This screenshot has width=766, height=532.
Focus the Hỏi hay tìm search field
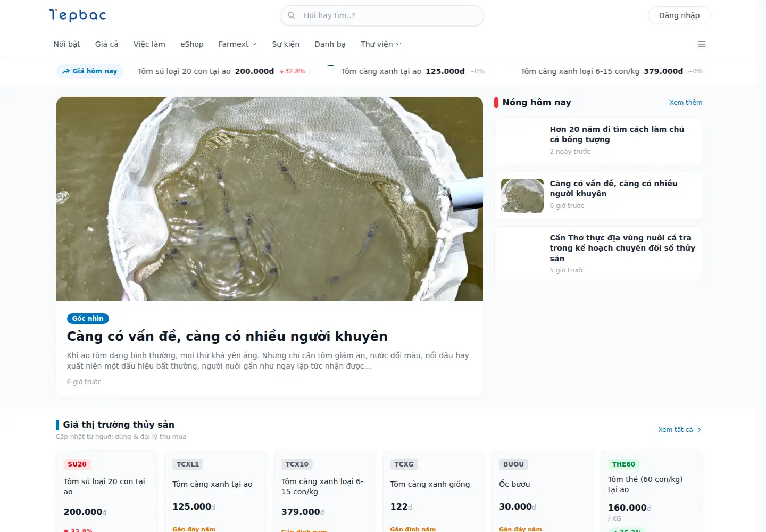click(x=382, y=15)
